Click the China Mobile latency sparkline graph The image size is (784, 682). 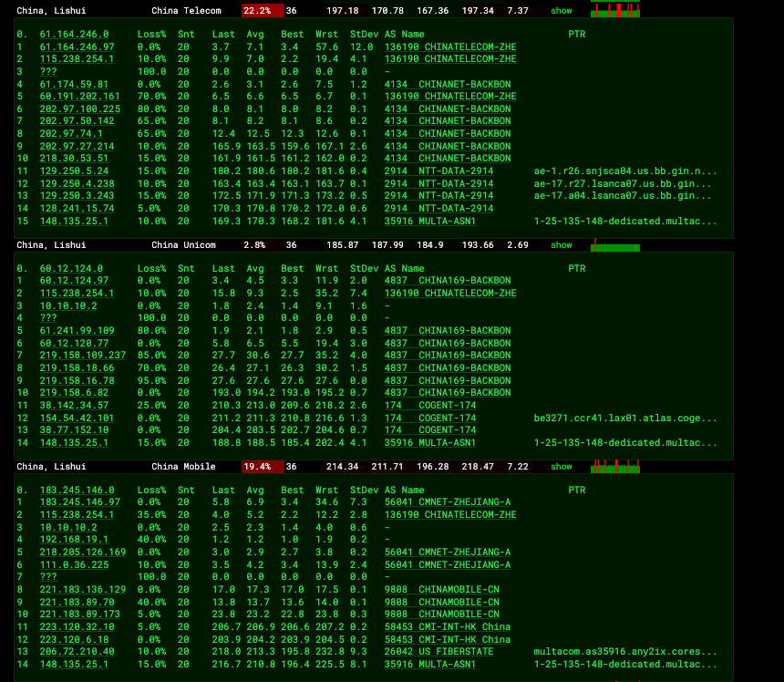615,467
